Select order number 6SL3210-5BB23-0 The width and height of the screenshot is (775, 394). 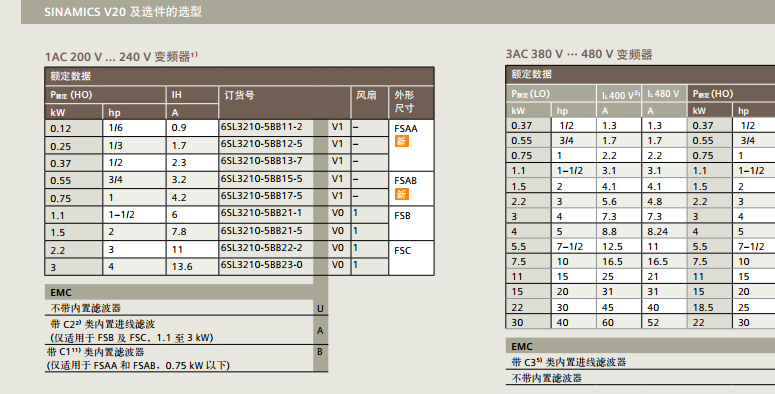261,265
